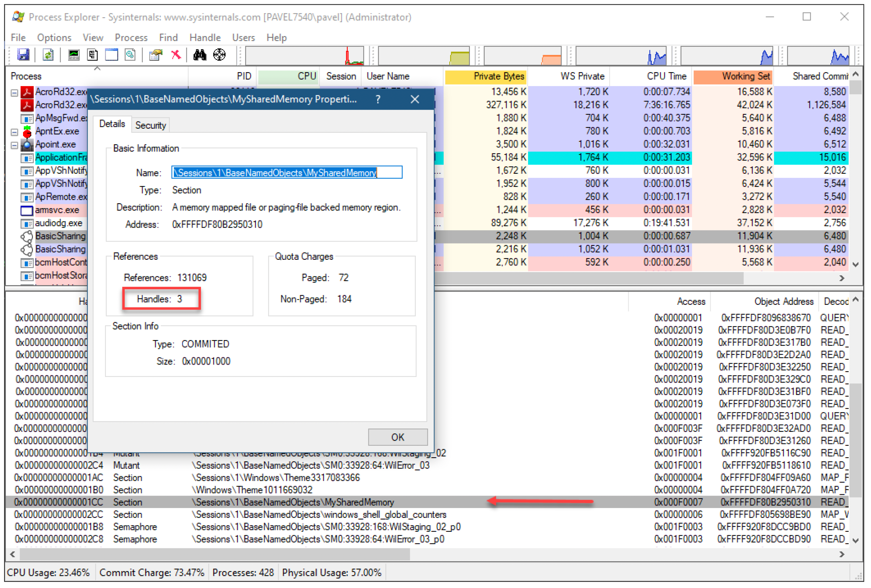
Task: Click the binoculars Find Handle icon
Action: click(200, 55)
